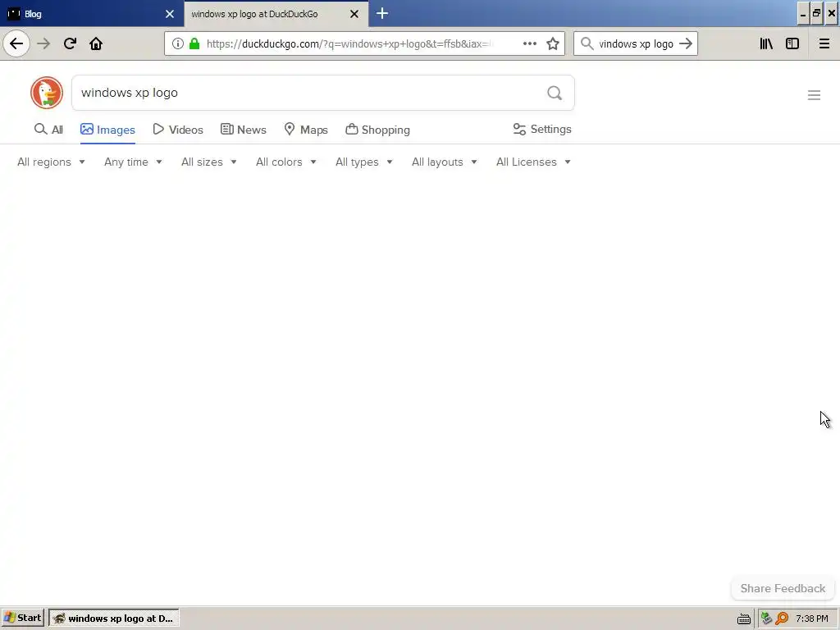Expand the All regions filter
Viewport: 840px width, 630px height.
click(x=51, y=162)
